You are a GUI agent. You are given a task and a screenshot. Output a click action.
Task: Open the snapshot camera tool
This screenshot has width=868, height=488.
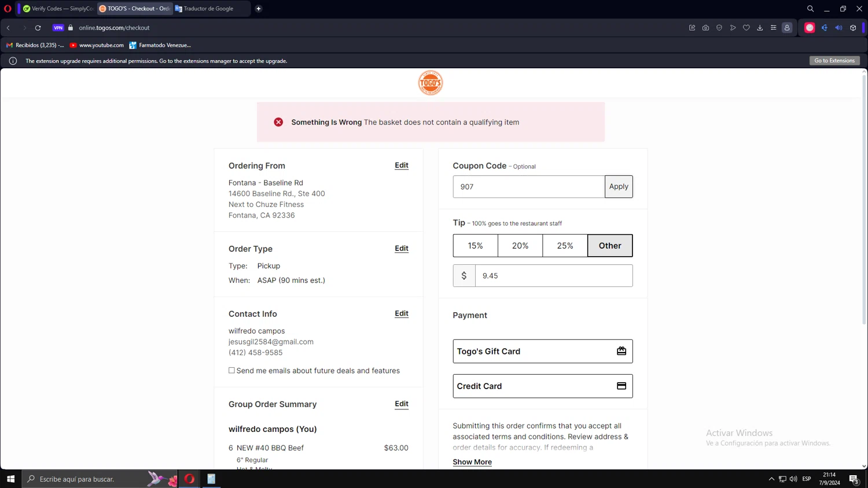[705, 28]
